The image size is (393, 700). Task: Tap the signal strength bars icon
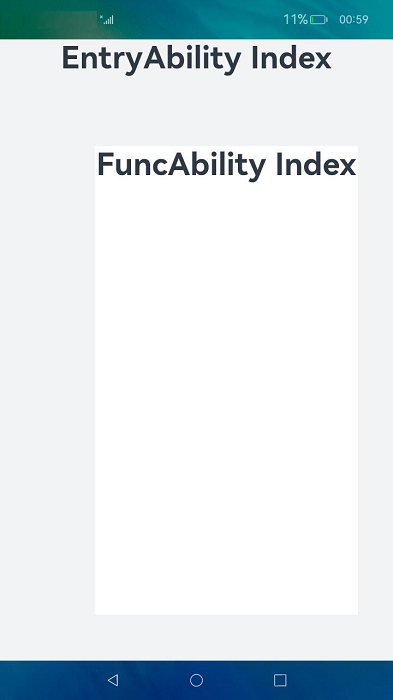click(107, 19)
